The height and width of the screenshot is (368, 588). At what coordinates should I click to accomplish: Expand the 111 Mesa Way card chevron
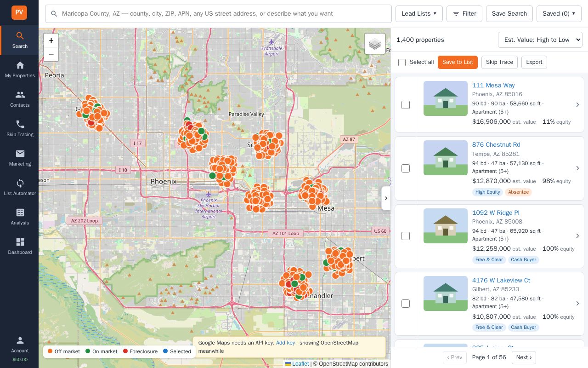coord(577,105)
